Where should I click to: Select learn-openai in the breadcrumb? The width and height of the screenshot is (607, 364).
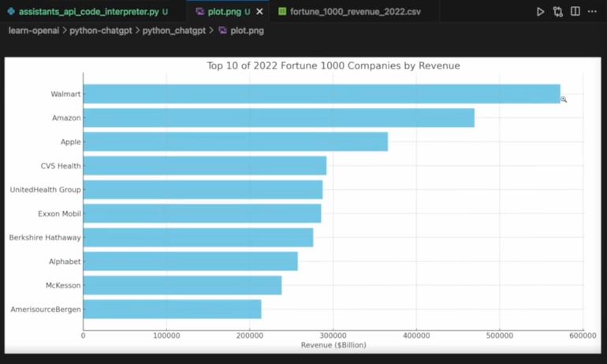[x=34, y=31]
